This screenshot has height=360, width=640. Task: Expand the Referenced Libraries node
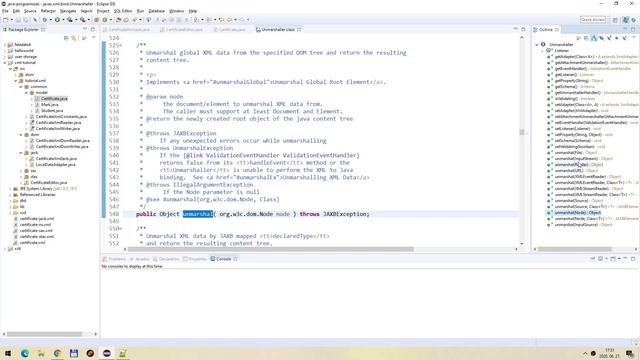(x=10, y=195)
